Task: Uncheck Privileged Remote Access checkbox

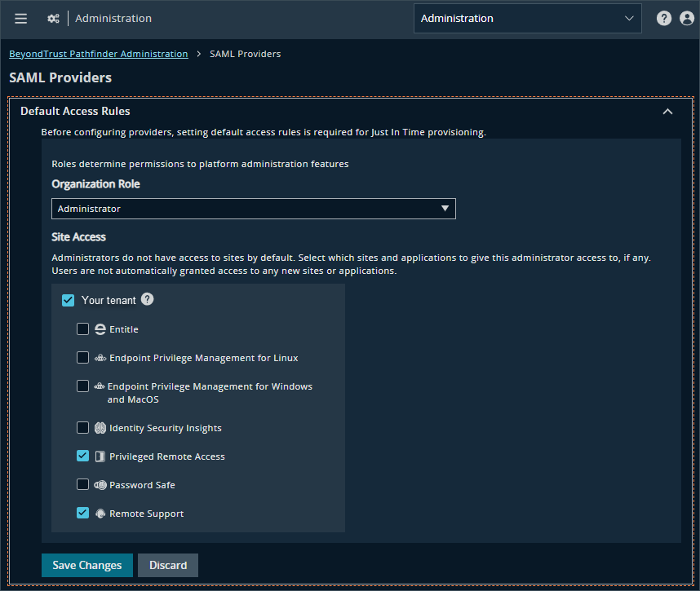Action: coord(82,456)
